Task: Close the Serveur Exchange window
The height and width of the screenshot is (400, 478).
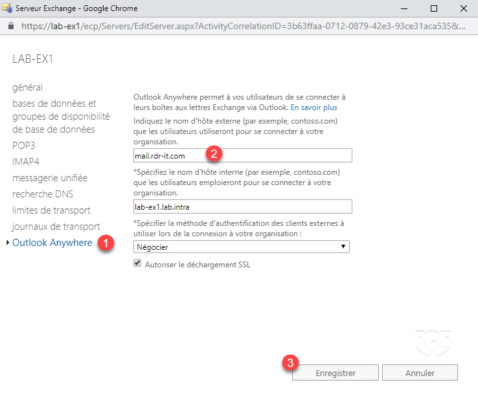Action: [x=463, y=8]
